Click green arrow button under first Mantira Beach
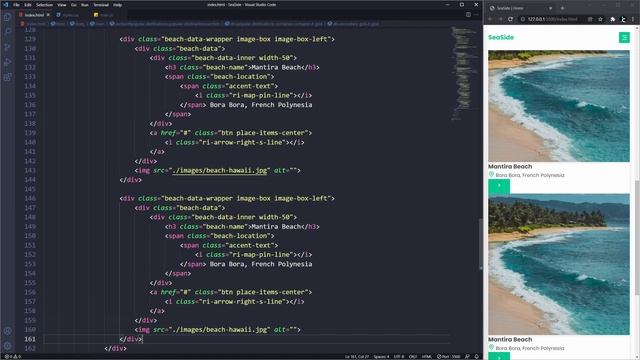Viewport: 640px width, 360px height. pos(499,187)
